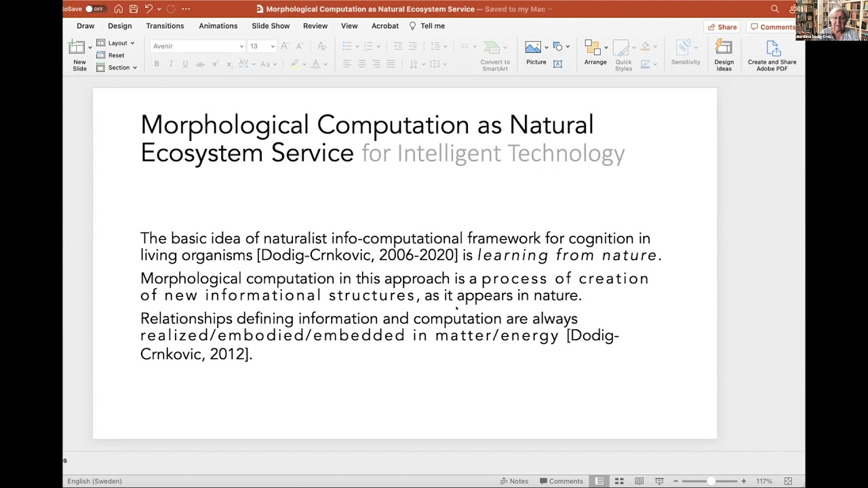Toggle the AutoSave switch
The height and width of the screenshot is (488, 868).
(94, 9)
